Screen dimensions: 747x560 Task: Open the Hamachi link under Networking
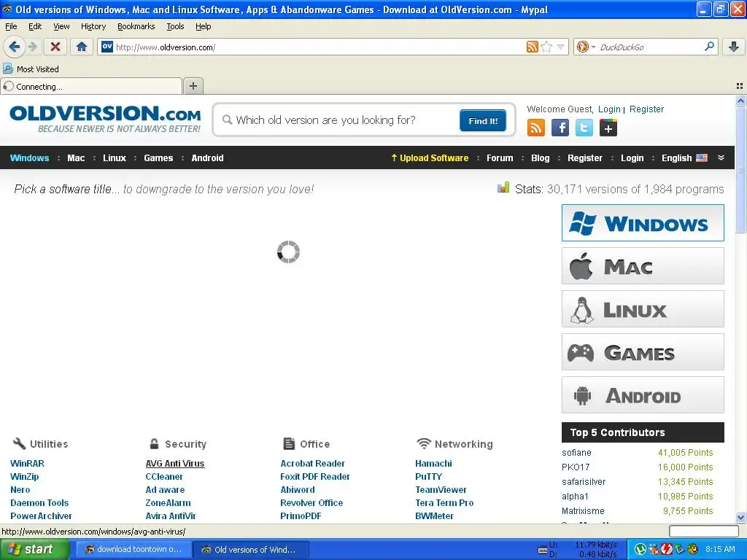pos(433,463)
